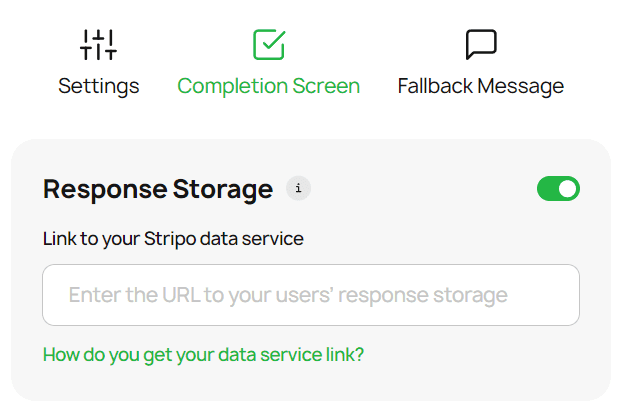Click the info icon beside Response Storage
Screen dimensions: 628x415
pyautogui.click(x=298, y=188)
